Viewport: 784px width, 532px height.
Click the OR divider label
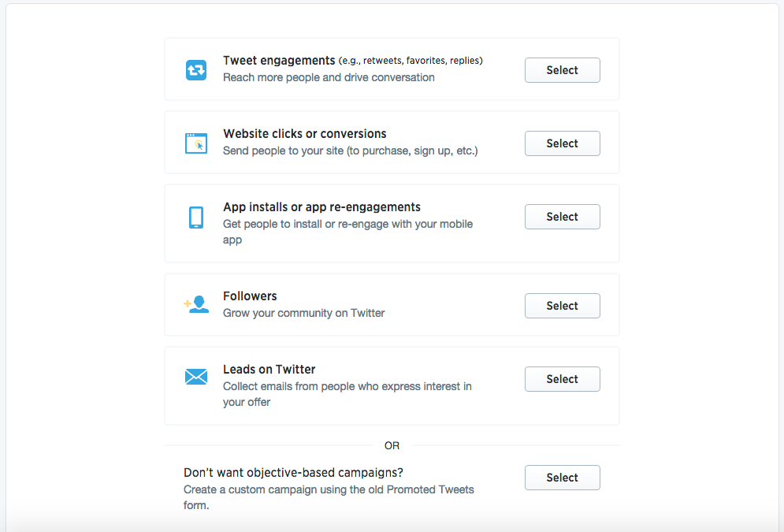(392, 446)
